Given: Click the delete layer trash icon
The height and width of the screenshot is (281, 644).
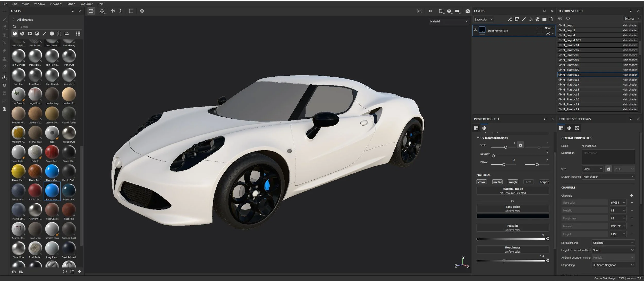Looking at the screenshot, I should pos(551,19).
